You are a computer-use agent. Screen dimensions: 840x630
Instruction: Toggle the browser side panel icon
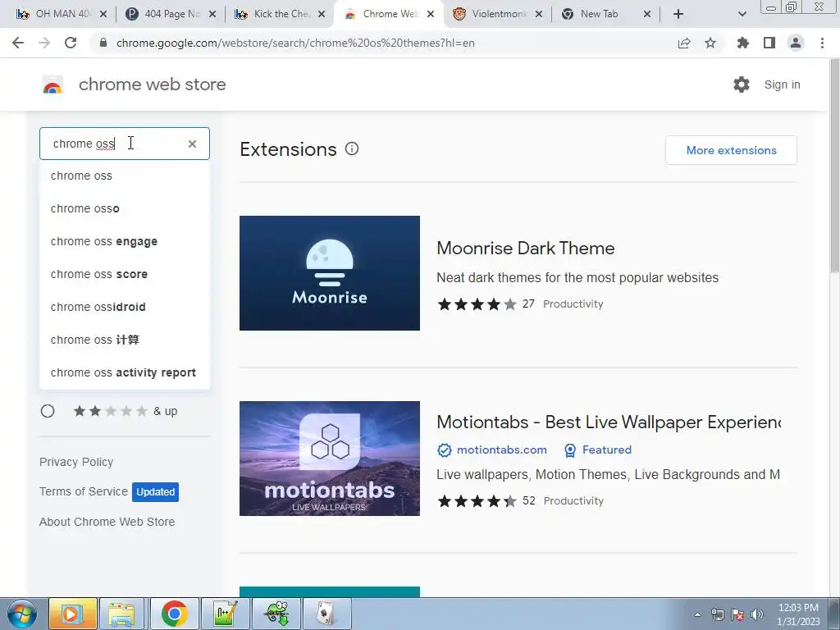769,43
